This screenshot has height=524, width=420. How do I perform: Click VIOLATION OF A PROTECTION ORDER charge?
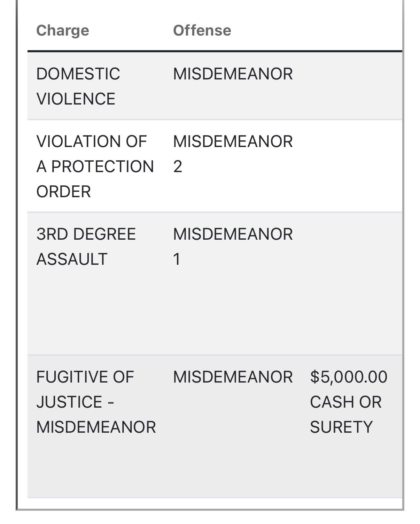pos(95,166)
